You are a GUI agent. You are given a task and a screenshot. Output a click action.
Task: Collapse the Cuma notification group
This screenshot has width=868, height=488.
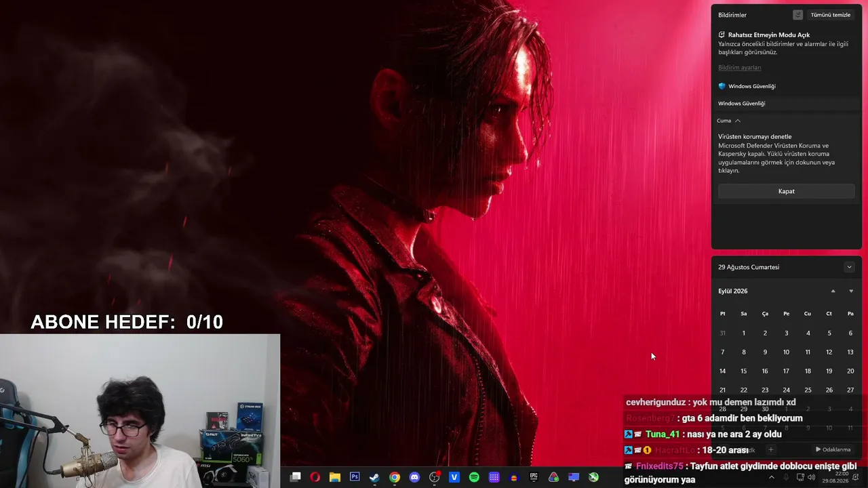coord(738,121)
